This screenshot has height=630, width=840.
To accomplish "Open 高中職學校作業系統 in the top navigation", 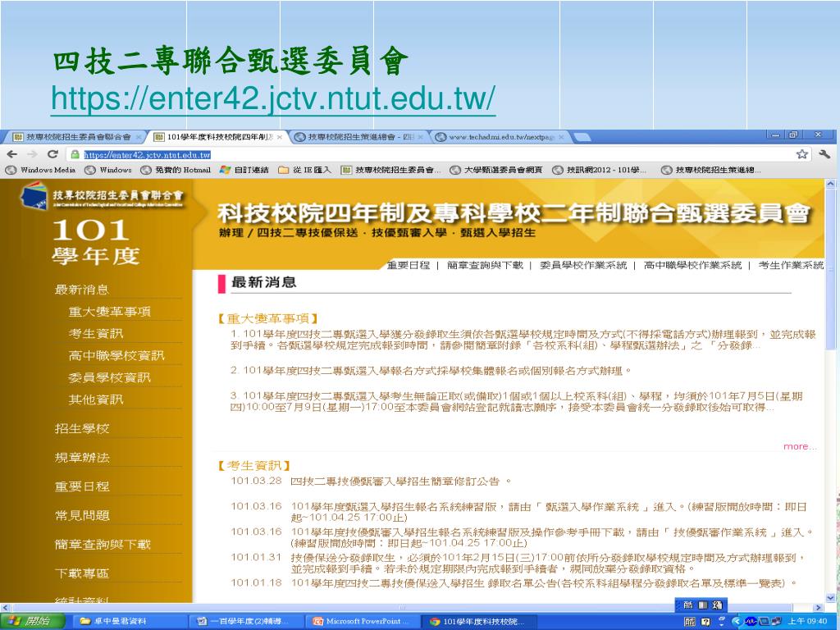I will pos(692,265).
